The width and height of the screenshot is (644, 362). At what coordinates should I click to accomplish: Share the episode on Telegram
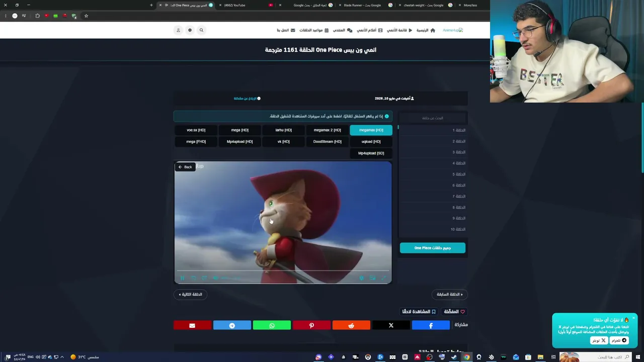pos(232,325)
